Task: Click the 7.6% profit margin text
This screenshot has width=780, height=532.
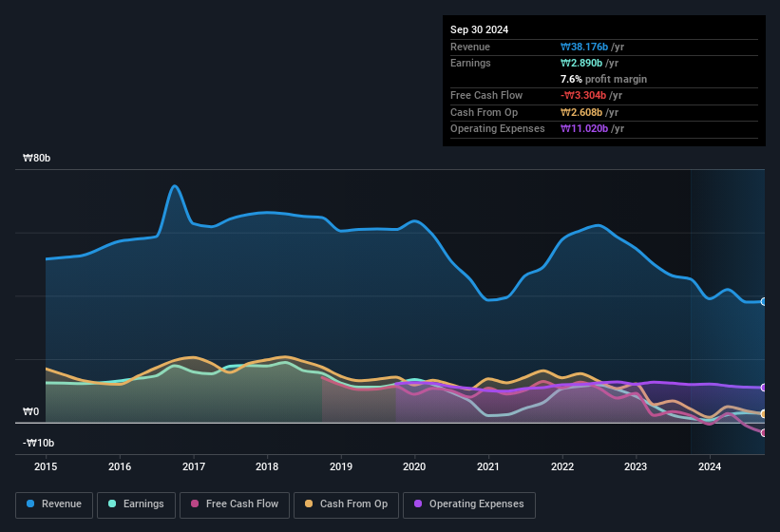Action: (x=603, y=79)
